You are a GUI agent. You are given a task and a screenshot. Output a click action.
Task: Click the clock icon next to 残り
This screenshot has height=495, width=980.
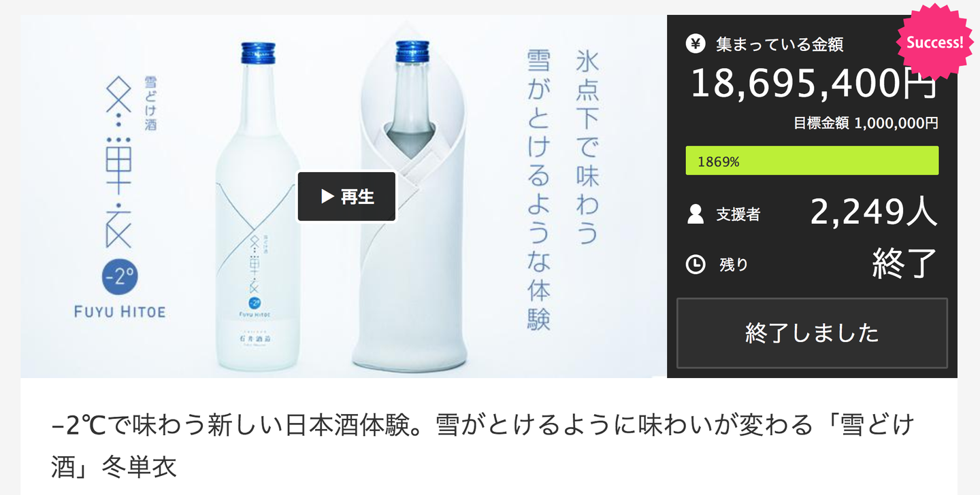point(696,264)
